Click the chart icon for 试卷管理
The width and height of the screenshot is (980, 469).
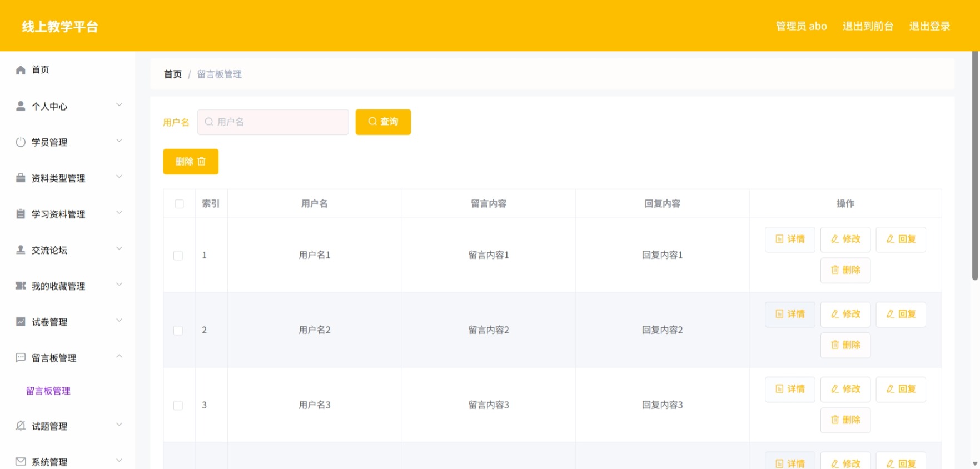[x=21, y=322]
